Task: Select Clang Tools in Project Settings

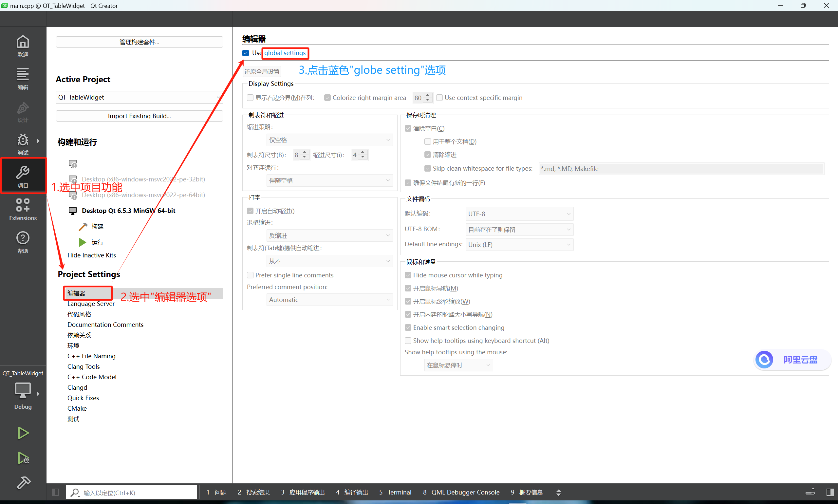Action: tap(84, 366)
